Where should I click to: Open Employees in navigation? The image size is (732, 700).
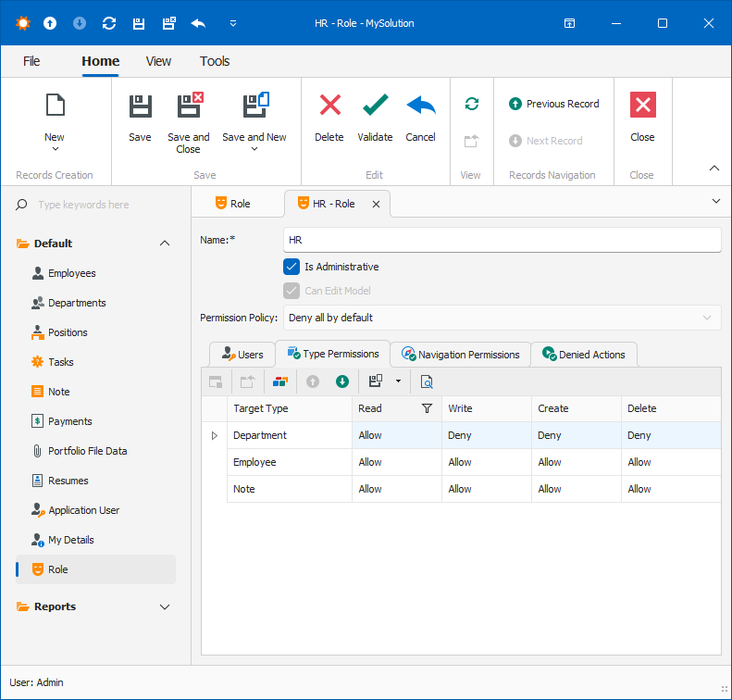click(x=64, y=273)
